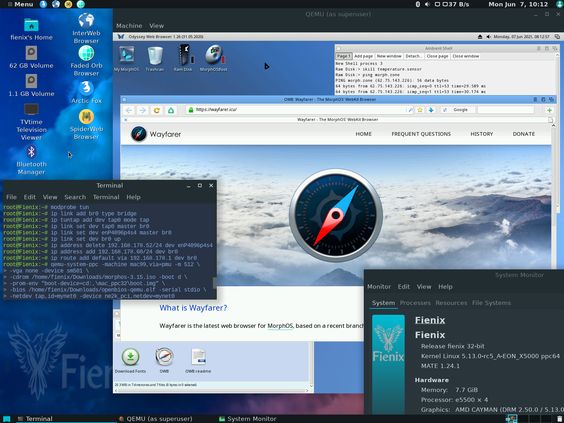This screenshot has height=423, width=564.
Task: Open Terminal Help menu
Action: 133,197
